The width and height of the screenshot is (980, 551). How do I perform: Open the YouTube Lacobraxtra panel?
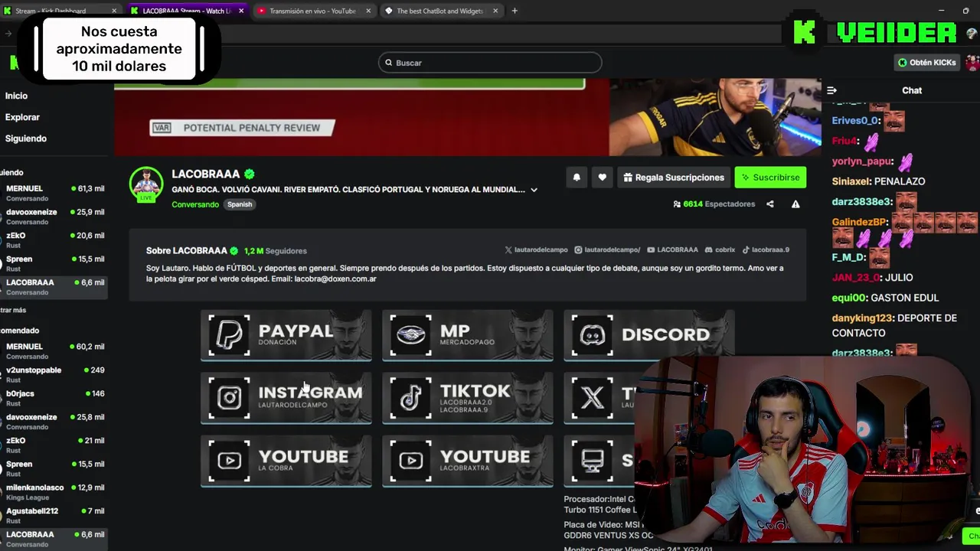point(468,461)
